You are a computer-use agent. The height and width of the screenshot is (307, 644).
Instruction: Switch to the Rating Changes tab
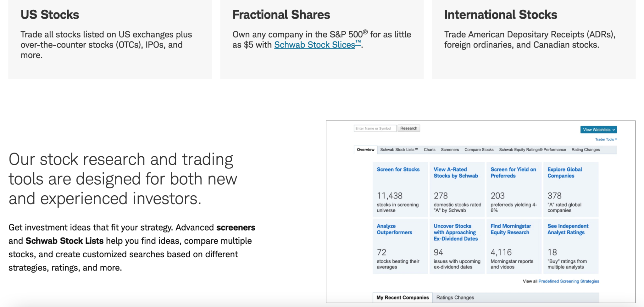click(586, 150)
